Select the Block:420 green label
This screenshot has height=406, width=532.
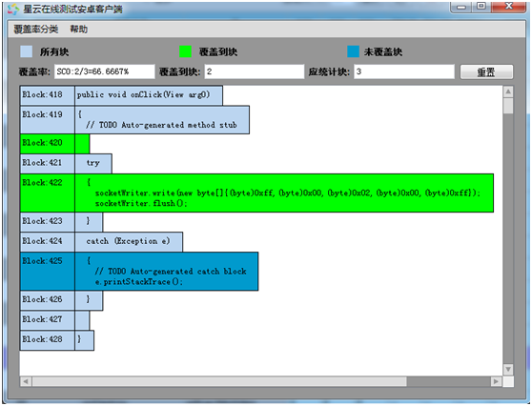click(x=47, y=144)
